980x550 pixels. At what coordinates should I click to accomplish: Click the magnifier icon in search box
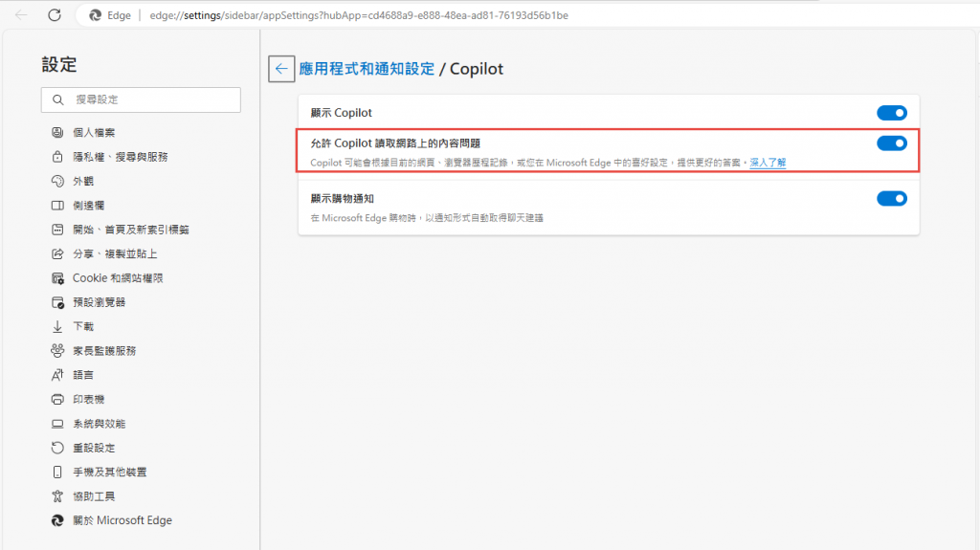58,100
